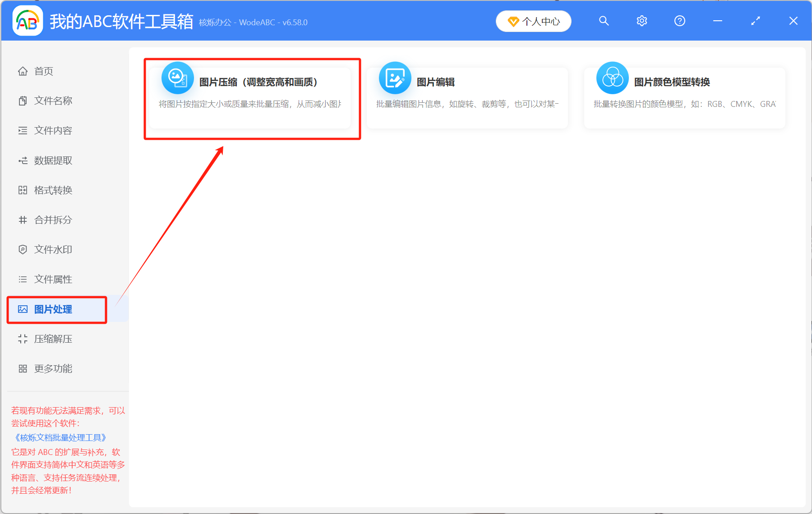Viewport: 812px width, 514px height.
Task: Select the 合并拆分 sidebar icon
Action: coord(23,220)
